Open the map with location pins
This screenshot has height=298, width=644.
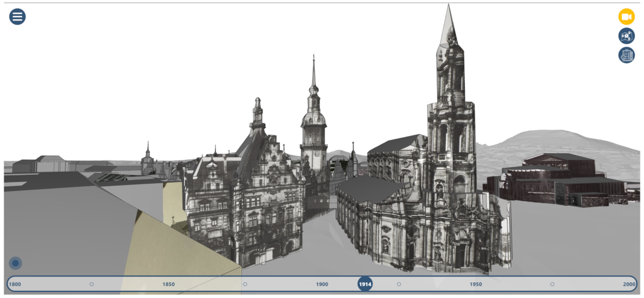click(627, 36)
